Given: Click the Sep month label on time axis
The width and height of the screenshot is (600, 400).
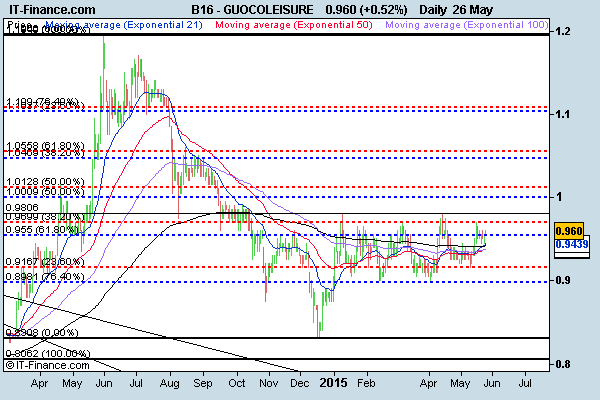Looking at the screenshot, I should 202,383.
